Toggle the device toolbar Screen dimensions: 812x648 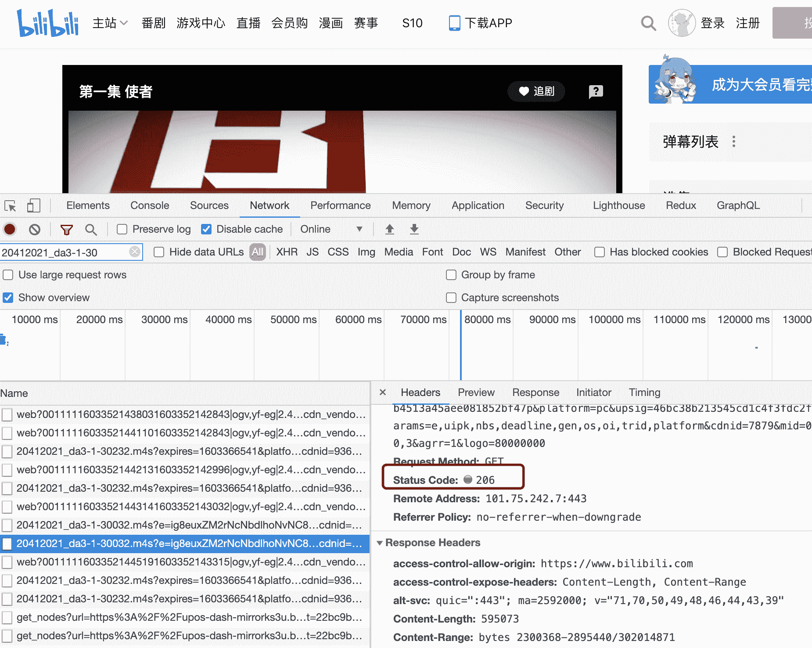33,205
